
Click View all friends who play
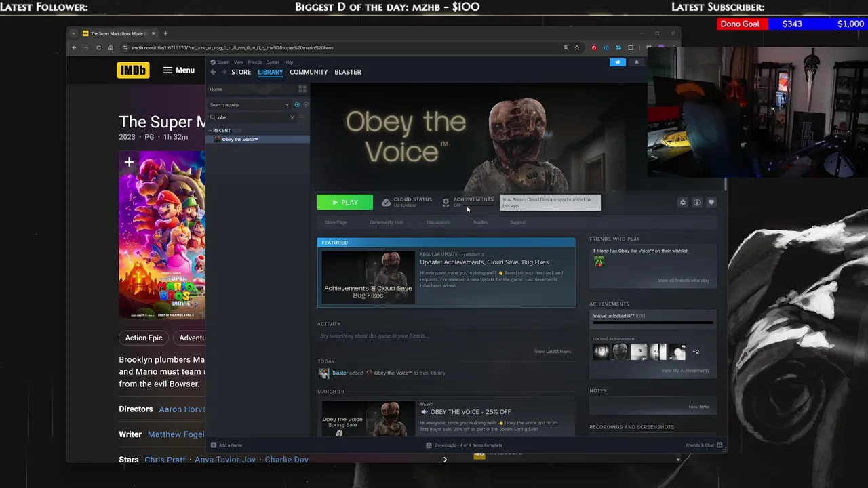pyautogui.click(x=684, y=281)
